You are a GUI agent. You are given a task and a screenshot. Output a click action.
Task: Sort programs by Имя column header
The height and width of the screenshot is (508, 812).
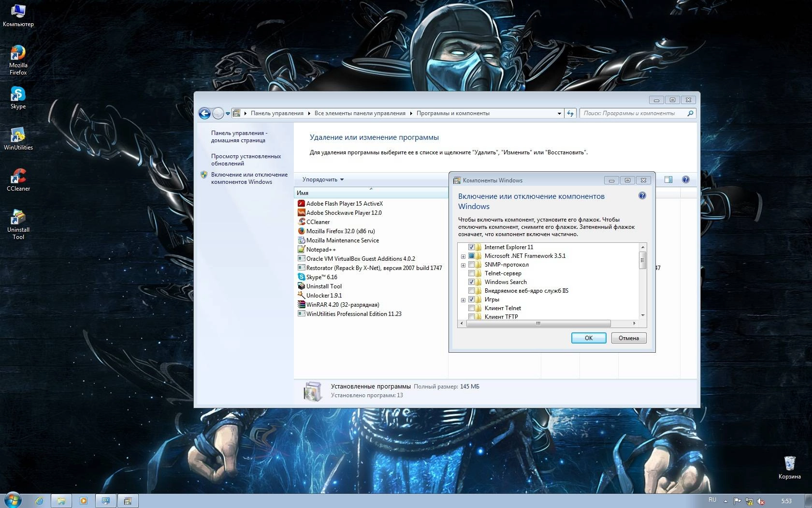pos(371,193)
